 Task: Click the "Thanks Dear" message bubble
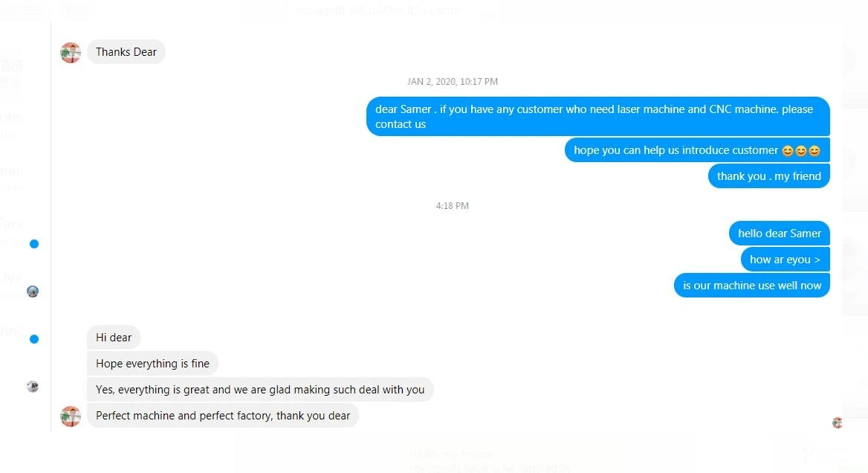pos(126,52)
